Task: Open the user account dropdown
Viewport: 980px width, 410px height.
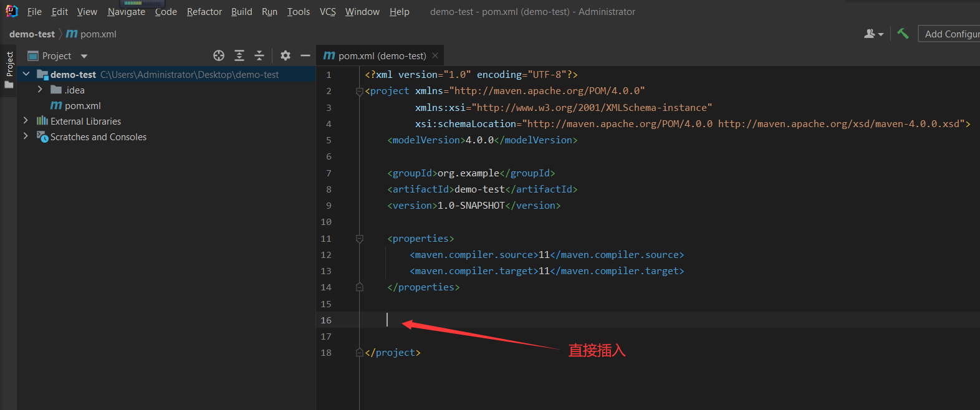Action: tap(874, 34)
